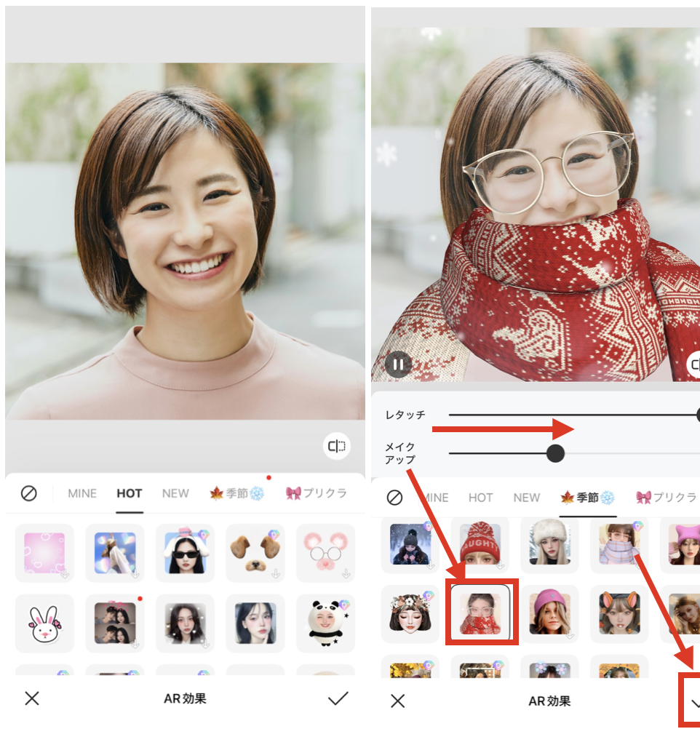
Task: Click the メイクアップ slider handle
Action: click(555, 453)
